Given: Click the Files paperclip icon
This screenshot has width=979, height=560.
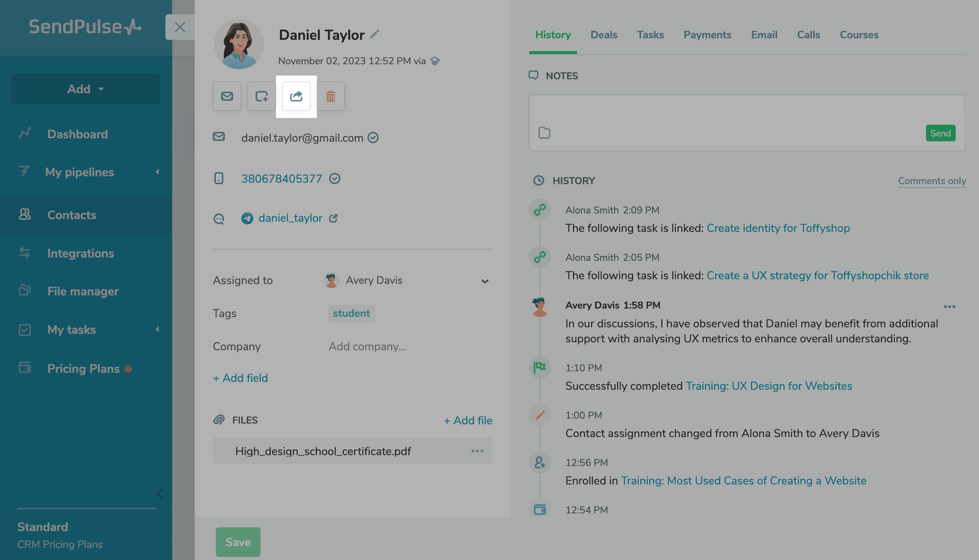Looking at the screenshot, I should point(219,420).
